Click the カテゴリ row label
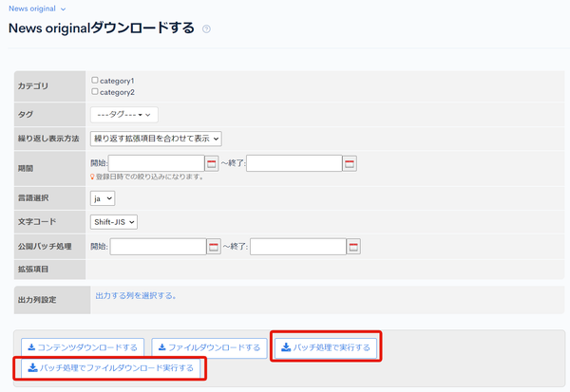 33,86
